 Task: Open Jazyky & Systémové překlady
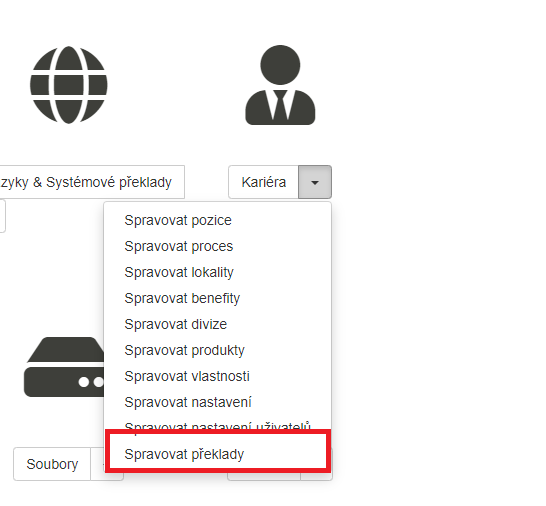point(92,182)
